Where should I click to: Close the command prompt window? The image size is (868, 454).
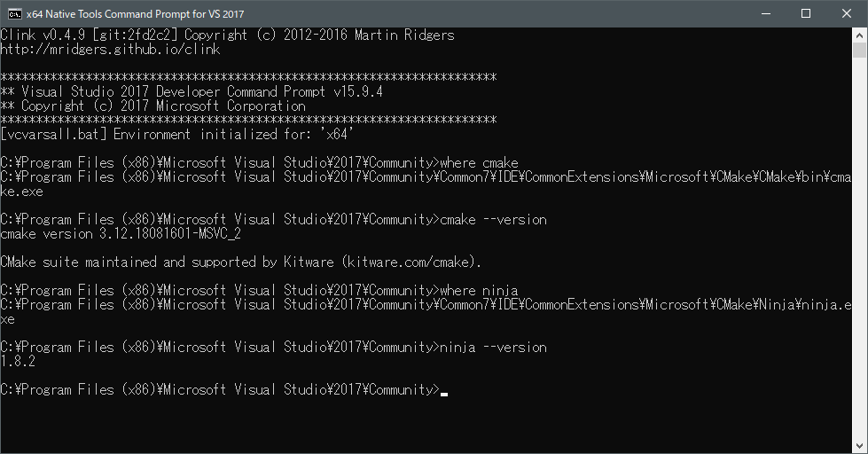[847, 14]
